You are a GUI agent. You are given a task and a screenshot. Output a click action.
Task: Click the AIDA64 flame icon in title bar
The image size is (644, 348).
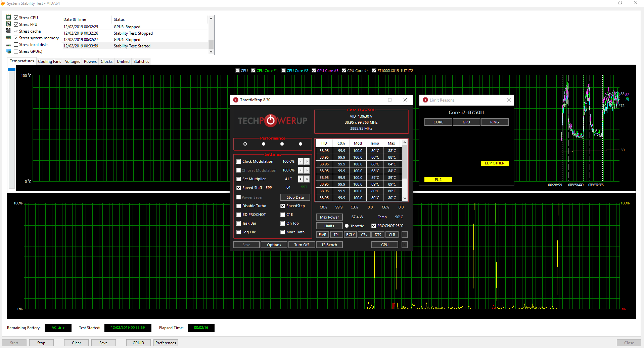tap(3, 3)
